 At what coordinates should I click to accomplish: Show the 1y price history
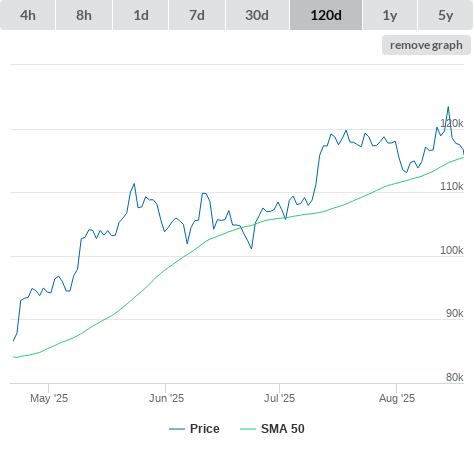coord(390,15)
